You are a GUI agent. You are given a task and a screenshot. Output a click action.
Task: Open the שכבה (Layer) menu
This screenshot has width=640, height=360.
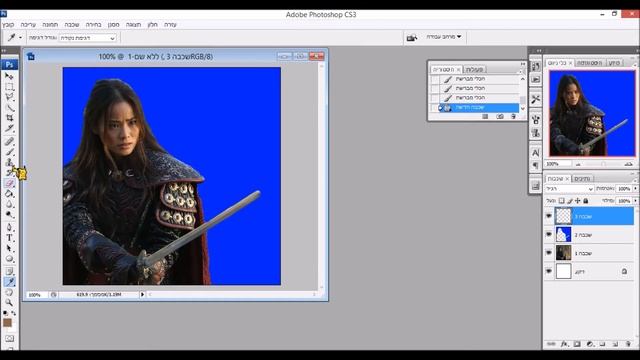coord(71,25)
